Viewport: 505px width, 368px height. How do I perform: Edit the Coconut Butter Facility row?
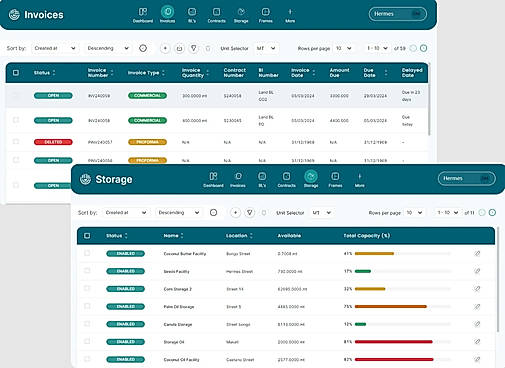pyautogui.click(x=477, y=254)
